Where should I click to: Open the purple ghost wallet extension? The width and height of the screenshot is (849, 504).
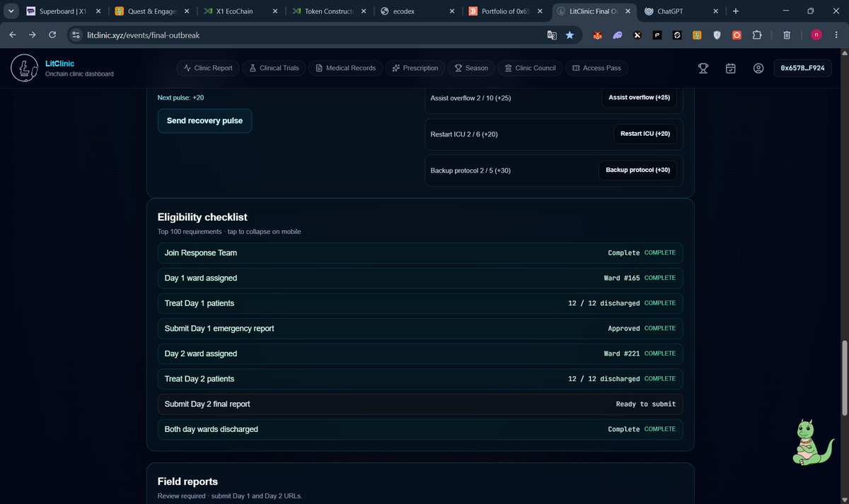coord(617,35)
